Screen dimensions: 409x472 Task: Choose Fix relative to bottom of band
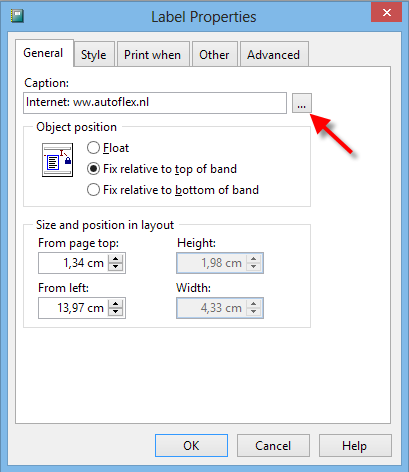click(x=93, y=190)
